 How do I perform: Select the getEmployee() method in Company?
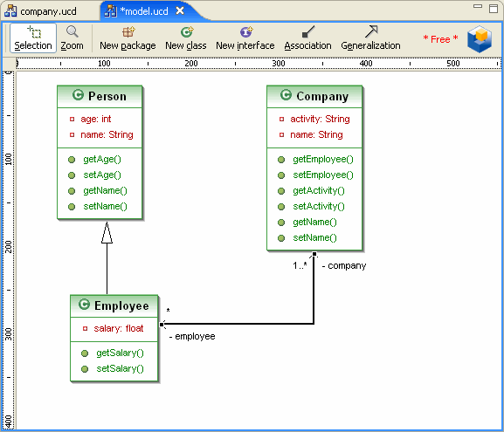pyautogui.click(x=322, y=160)
